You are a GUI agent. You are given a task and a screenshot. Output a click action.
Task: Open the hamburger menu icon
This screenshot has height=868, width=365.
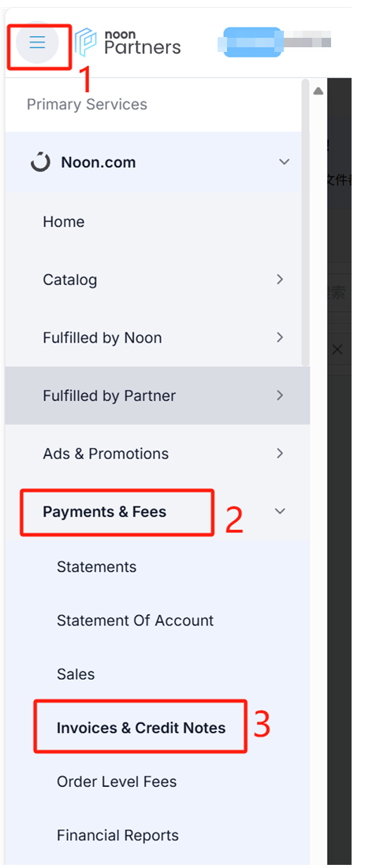pos(37,42)
